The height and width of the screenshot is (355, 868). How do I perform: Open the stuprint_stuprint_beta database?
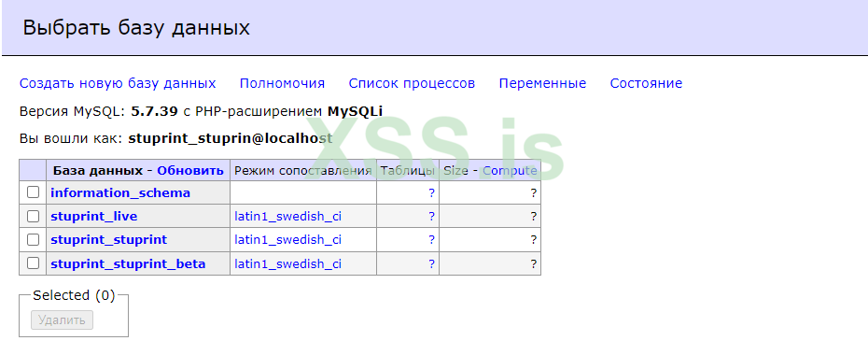point(128,263)
